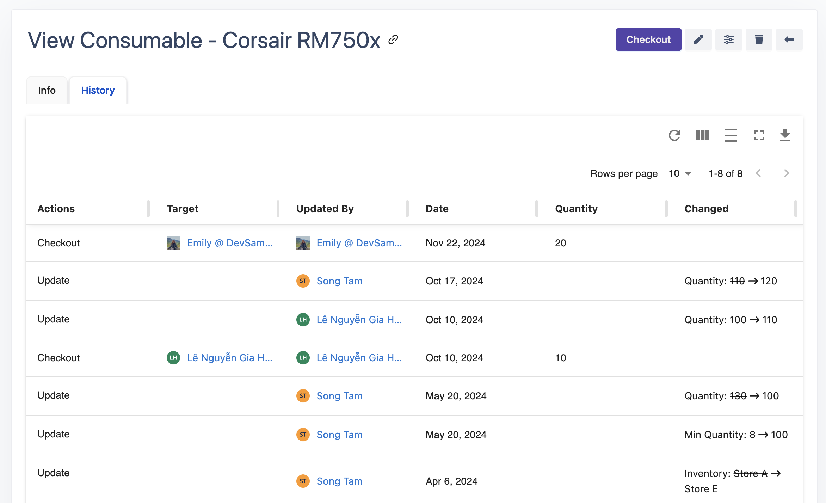826x504 pixels.
Task: Copy link icon beside Corsair RM750x title
Action: 393,39
